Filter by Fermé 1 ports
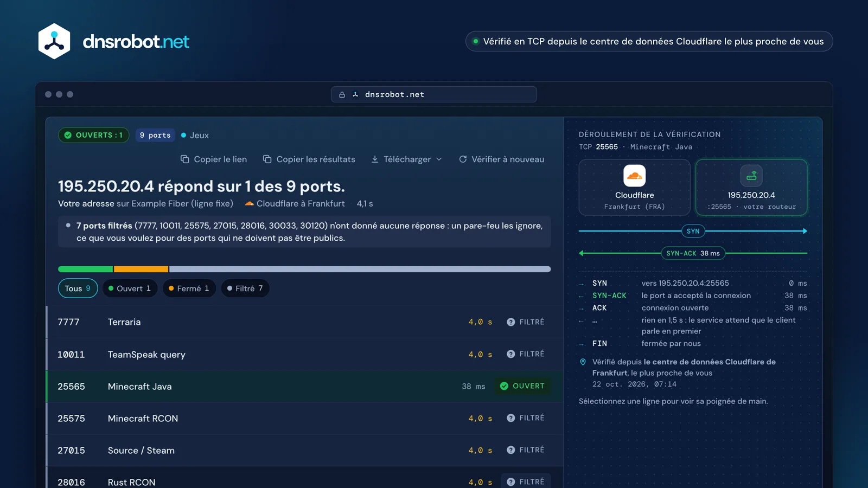 [189, 288]
